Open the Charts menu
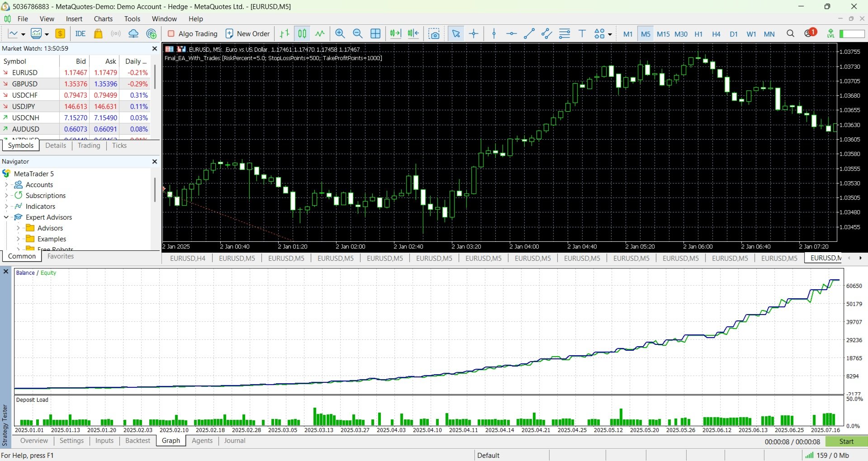 103,19
